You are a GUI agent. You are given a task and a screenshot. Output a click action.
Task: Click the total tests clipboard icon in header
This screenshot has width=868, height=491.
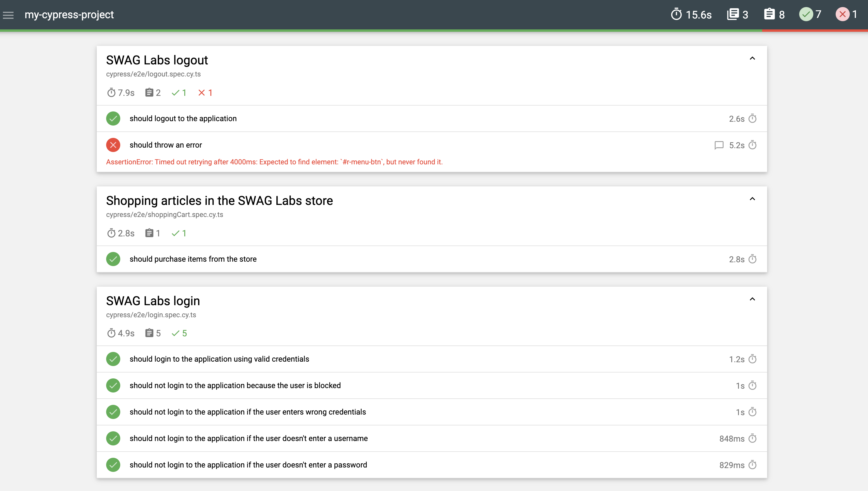(769, 14)
